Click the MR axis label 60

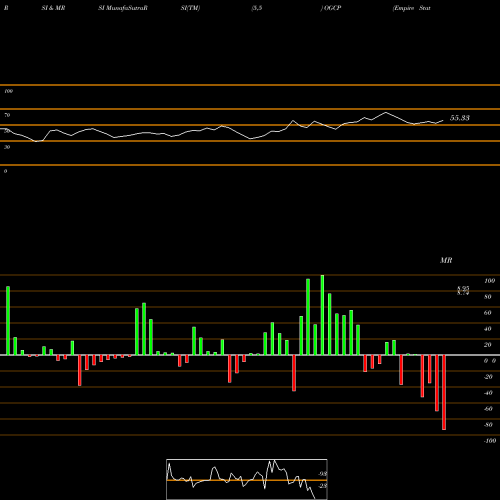[x=488, y=313]
